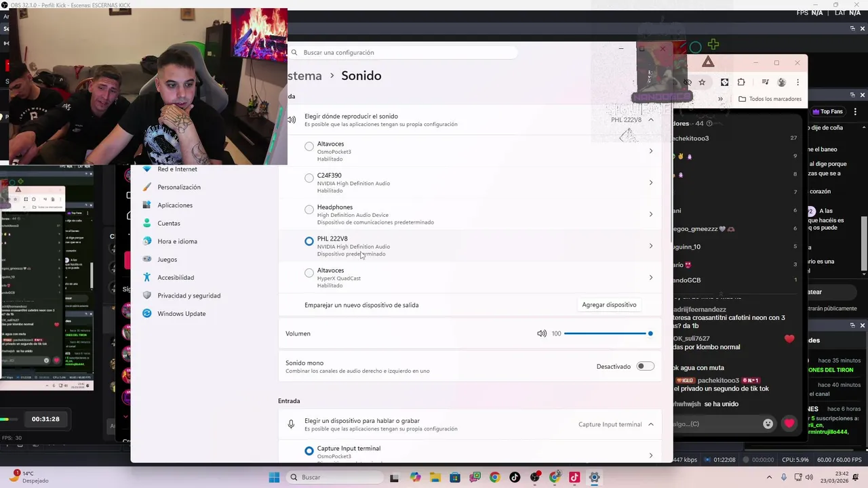Open Personalización settings
The height and width of the screenshot is (488, 868).
tap(179, 187)
